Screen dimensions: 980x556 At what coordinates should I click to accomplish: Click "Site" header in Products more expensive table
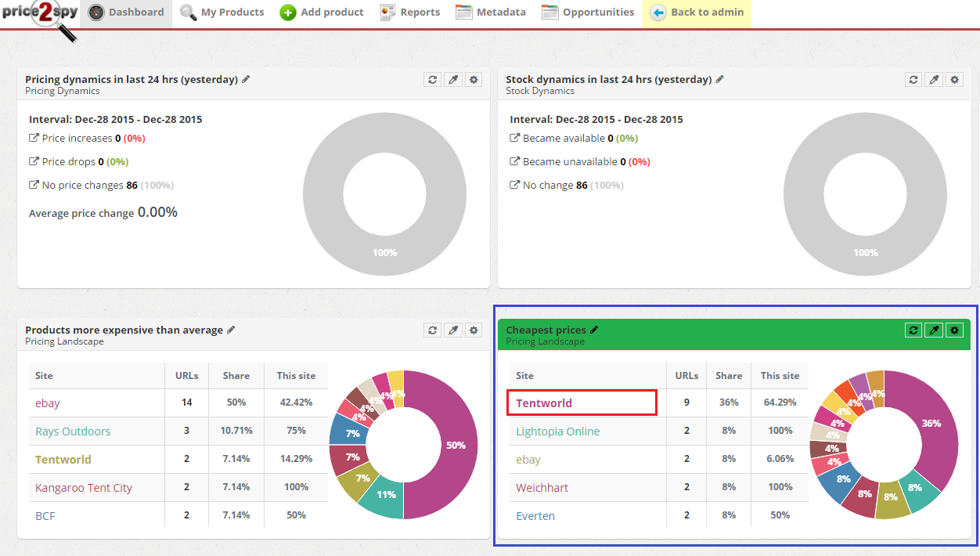coord(97,376)
